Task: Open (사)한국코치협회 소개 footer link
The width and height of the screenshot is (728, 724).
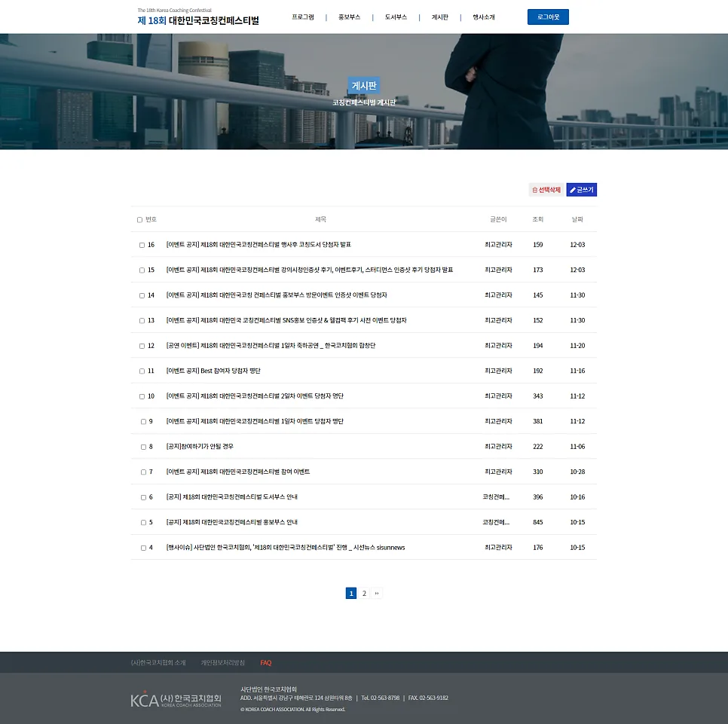Action: click(158, 663)
